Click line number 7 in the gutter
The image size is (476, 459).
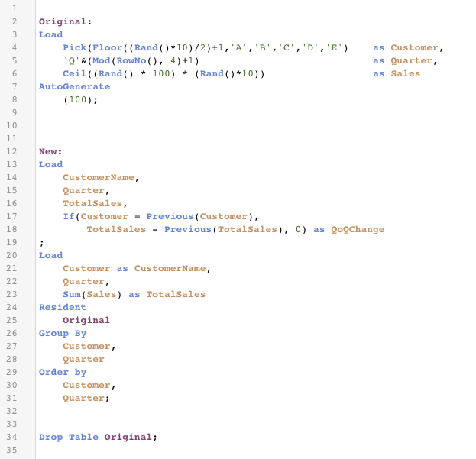15,87
